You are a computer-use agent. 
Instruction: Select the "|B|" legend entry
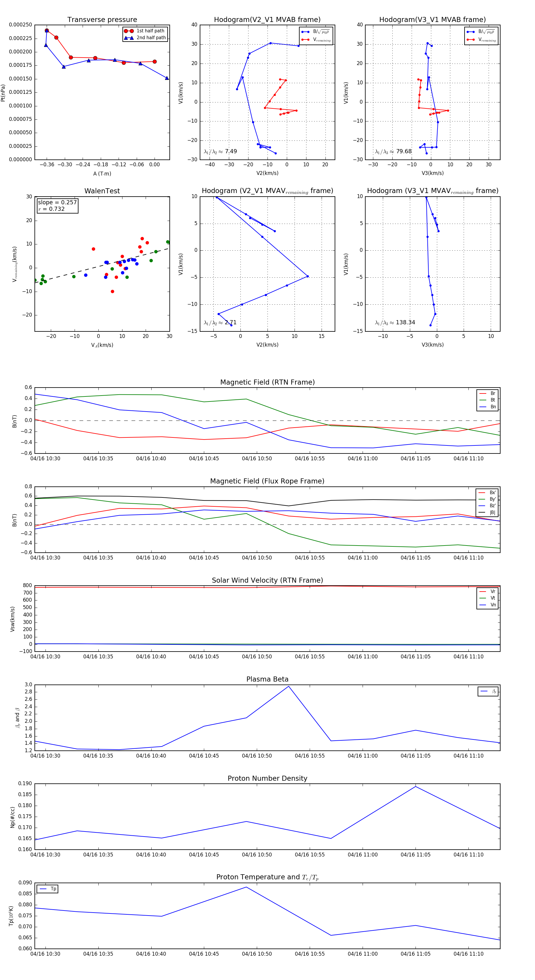pos(487,513)
